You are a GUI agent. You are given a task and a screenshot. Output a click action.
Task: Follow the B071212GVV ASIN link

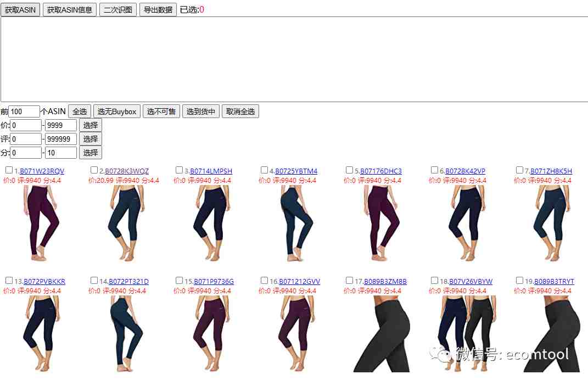click(x=300, y=281)
